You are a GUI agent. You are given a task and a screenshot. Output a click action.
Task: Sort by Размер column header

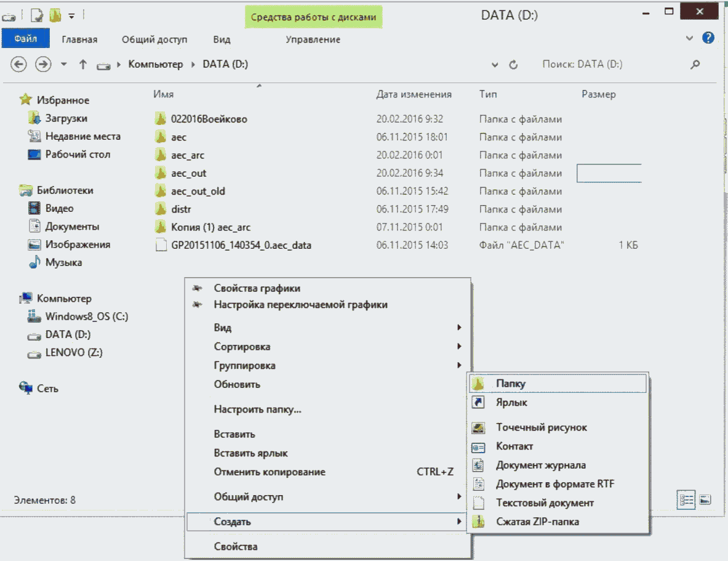tap(599, 94)
